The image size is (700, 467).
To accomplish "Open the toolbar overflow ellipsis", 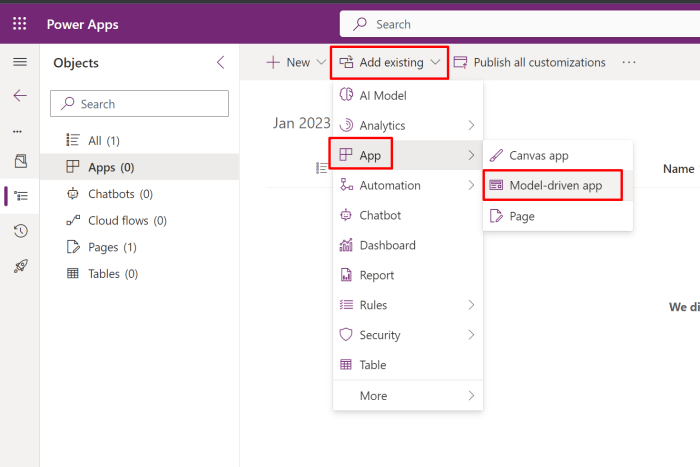I will pyautogui.click(x=629, y=63).
